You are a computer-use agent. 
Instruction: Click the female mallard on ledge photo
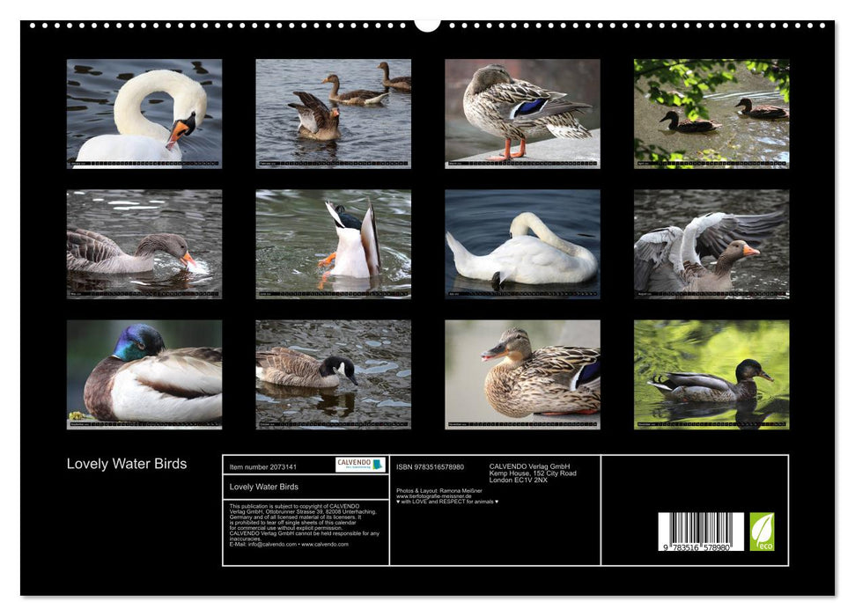click(521, 110)
